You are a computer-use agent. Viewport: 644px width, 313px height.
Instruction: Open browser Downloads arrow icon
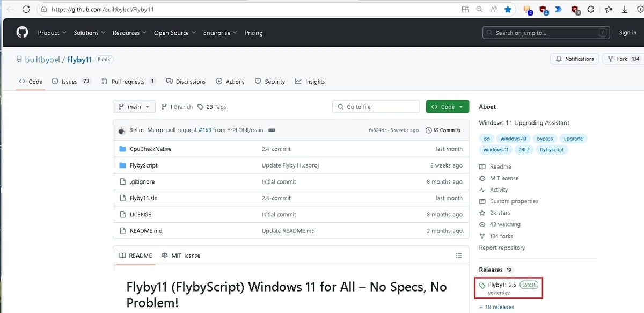[624, 9]
